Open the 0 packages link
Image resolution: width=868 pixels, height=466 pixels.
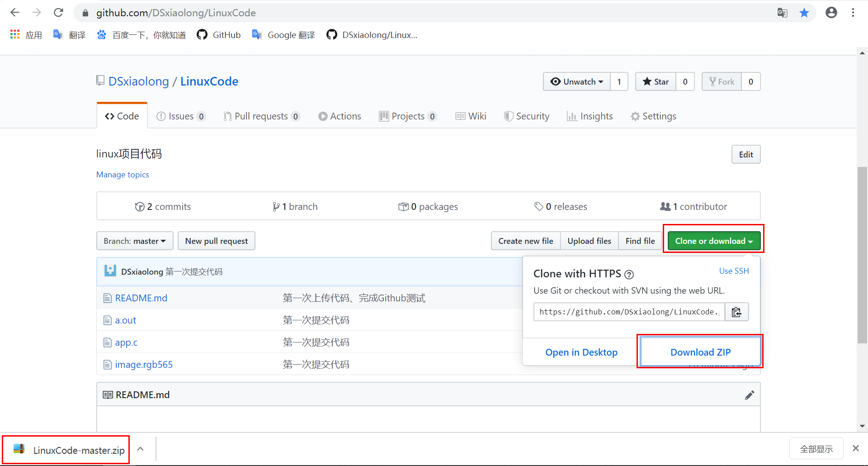(428, 207)
